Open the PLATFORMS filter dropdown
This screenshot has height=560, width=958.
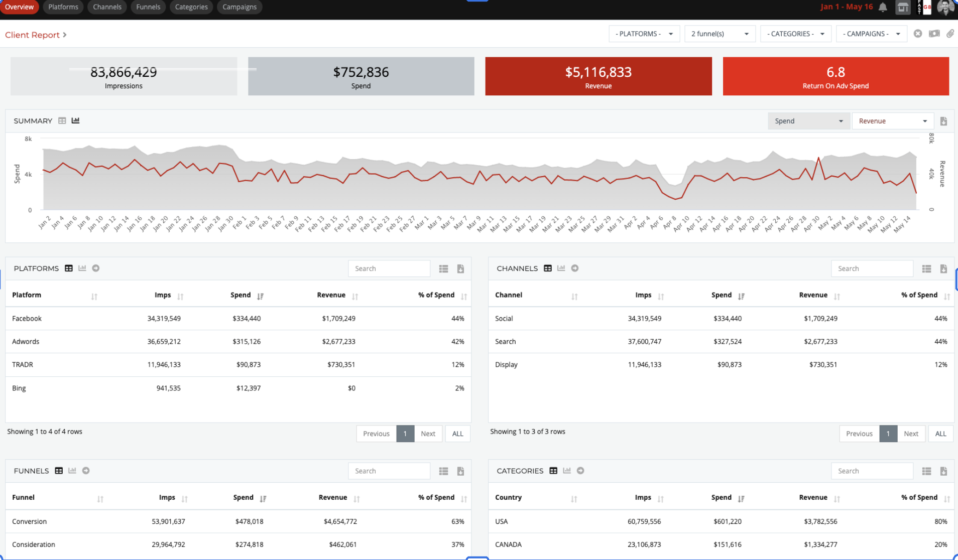644,34
